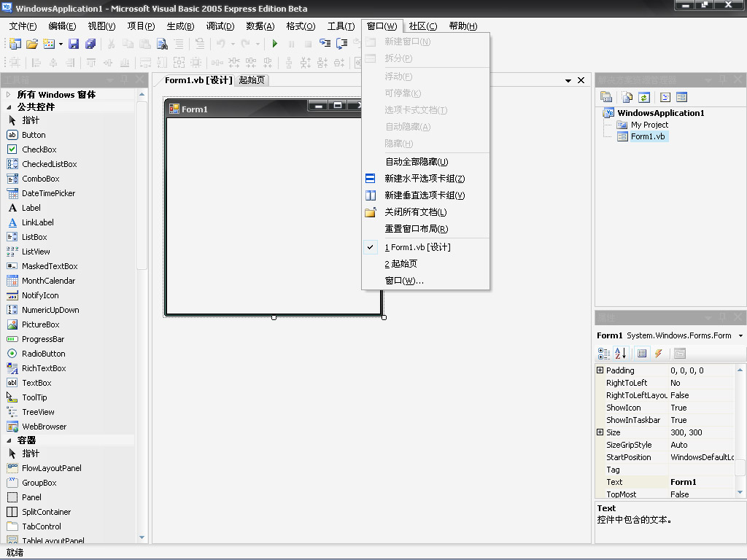Select the CheckedListBox control in toolbox
The height and width of the screenshot is (560, 747).
tap(42, 164)
